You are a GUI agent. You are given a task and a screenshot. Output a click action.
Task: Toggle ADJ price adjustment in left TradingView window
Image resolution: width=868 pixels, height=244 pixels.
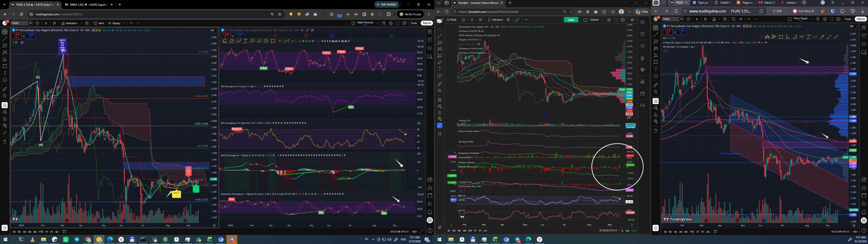pos(414,232)
